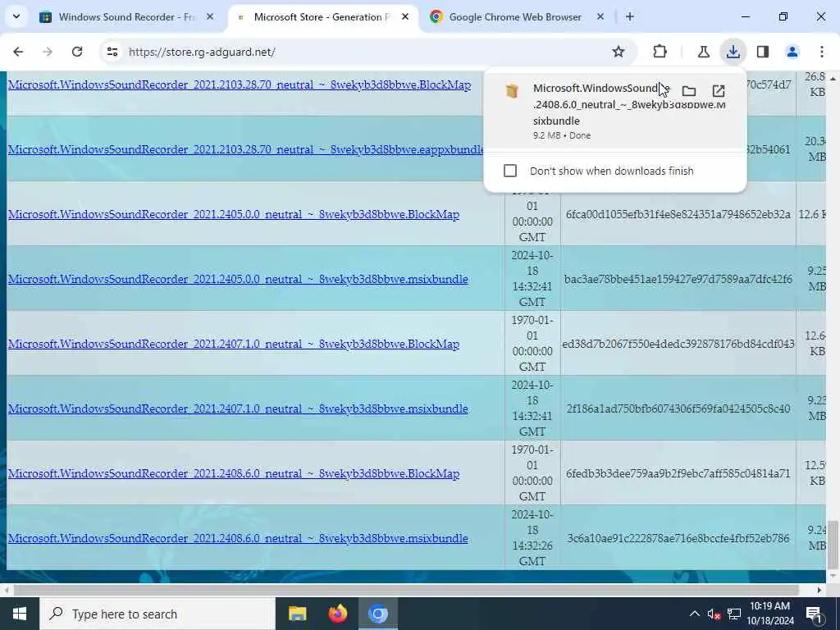Select SHA-1 hash starting with 6fca00d1

tap(678, 214)
